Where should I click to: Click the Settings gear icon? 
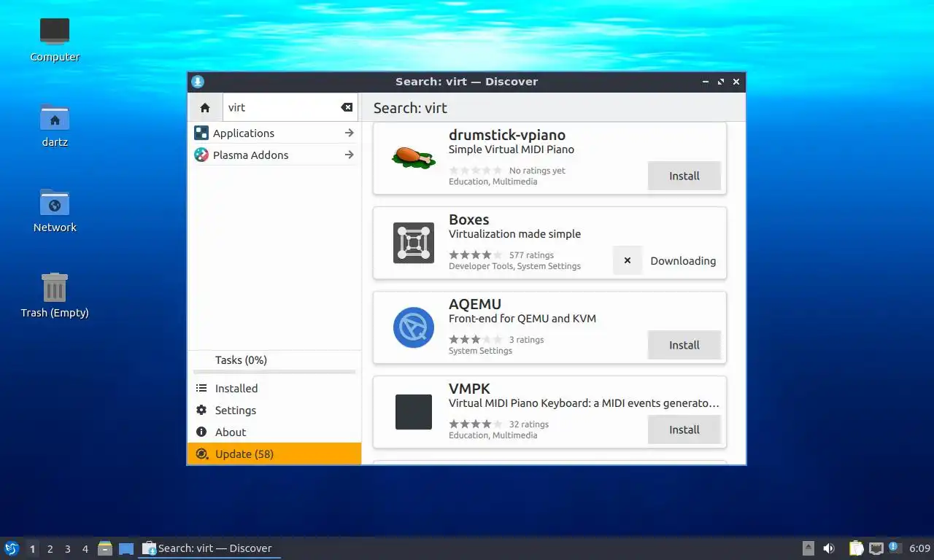point(201,410)
